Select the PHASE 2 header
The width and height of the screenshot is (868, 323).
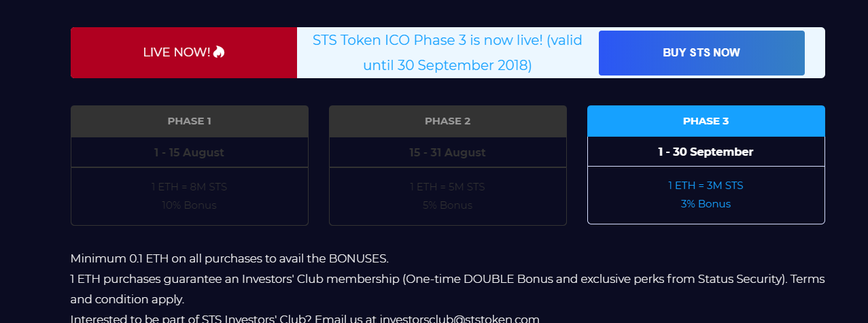448,121
